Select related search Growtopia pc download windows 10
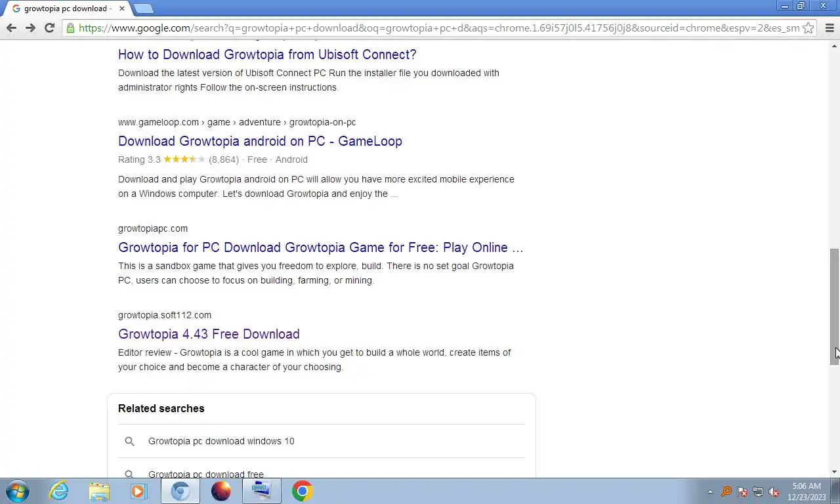840x504 pixels. [x=221, y=441]
